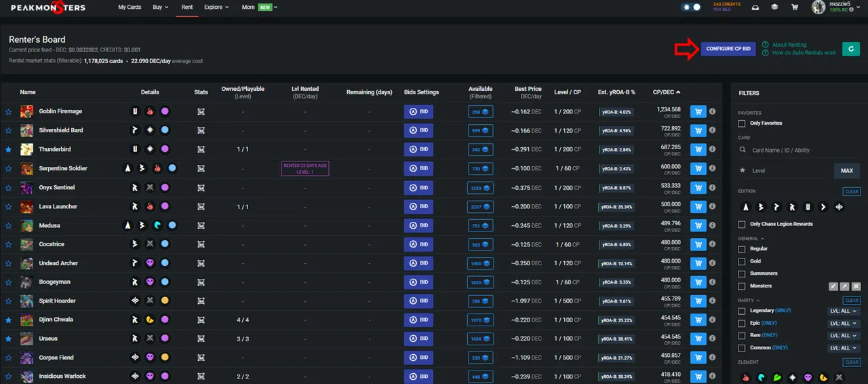868x384 pixels.
Task: Show info icon for Uraeus row
Action: click(713, 339)
